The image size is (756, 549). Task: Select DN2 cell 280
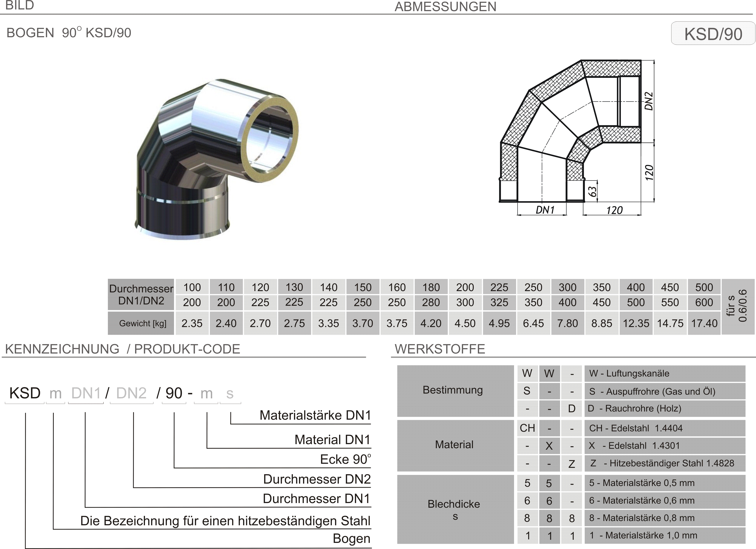(431, 303)
